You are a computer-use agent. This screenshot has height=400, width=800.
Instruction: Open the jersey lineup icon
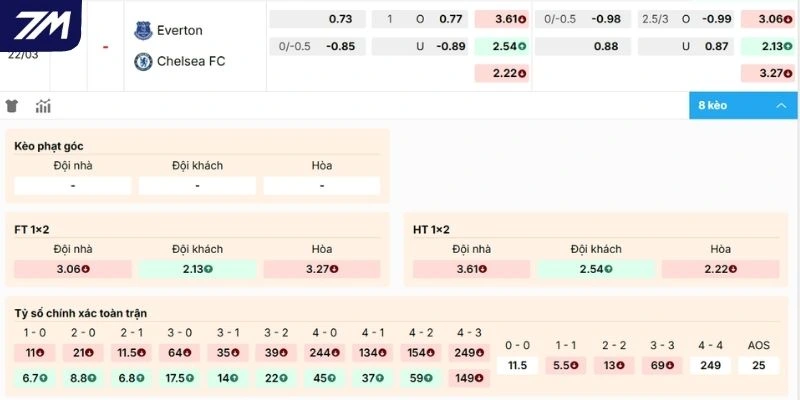click(x=13, y=106)
